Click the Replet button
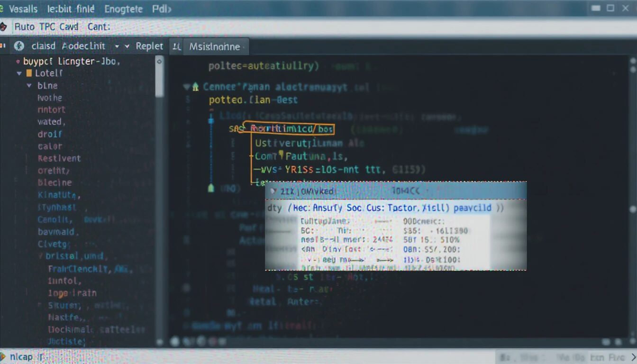This screenshot has width=637, height=364. click(149, 46)
